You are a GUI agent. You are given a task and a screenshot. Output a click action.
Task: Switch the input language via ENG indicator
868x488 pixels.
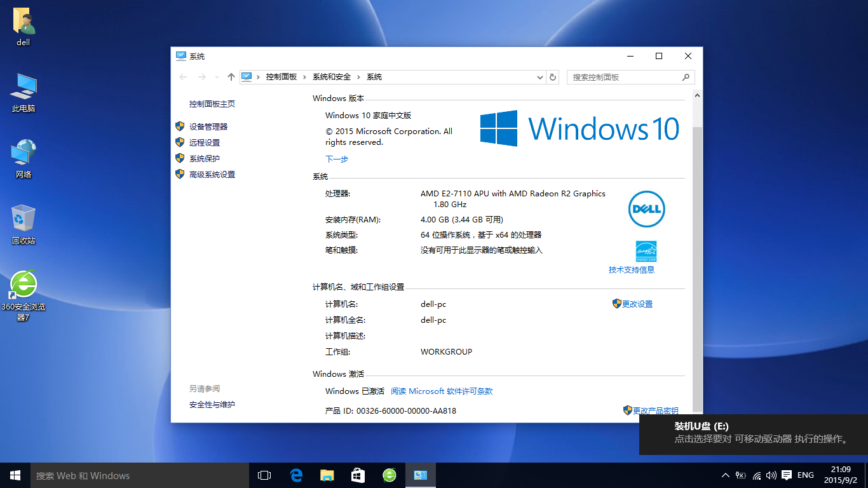[x=806, y=475]
